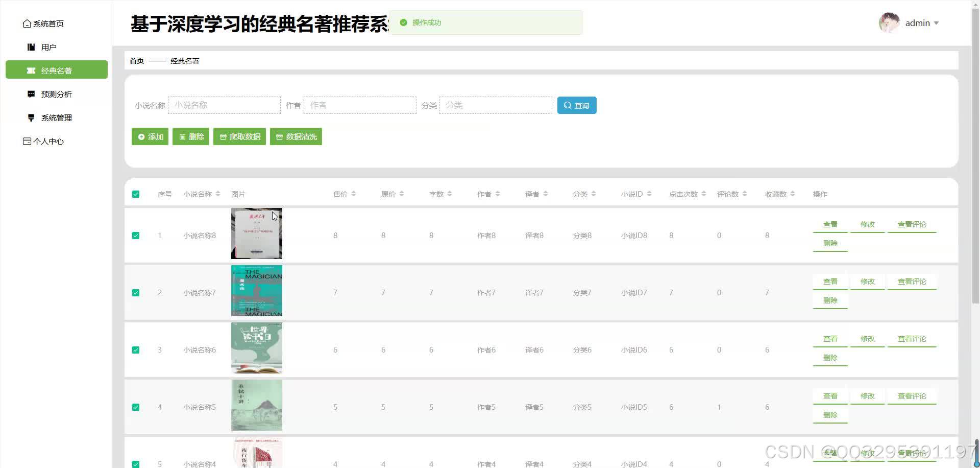The width and height of the screenshot is (980, 468).
Task: Click the plus icon on 添加 button
Action: coord(141,136)
